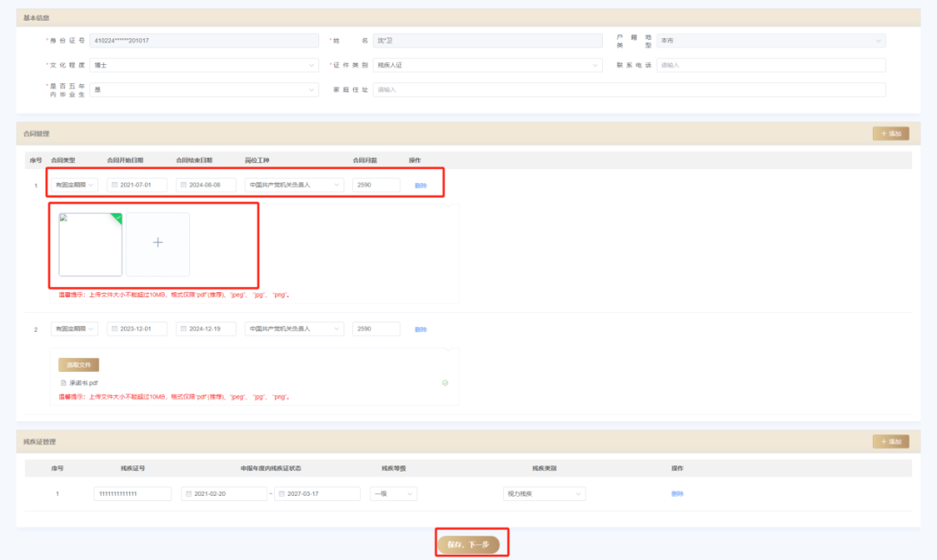The image size is (937, 560).
Task: Open calendar icon of 2021-02-20 disability date
Action: click(x=189, y=494)
